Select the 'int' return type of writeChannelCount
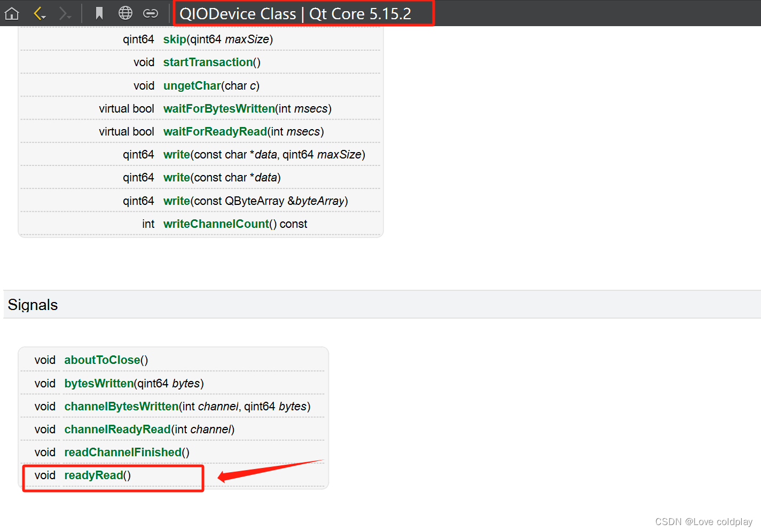The height and width of the screenshot is (532, 761). (148, 224)
